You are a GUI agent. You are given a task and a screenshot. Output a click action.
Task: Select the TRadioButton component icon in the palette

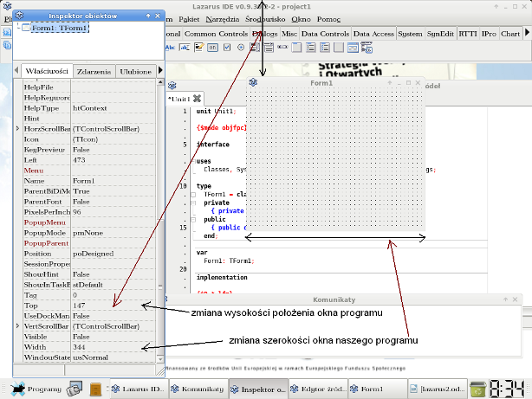[241, 48]
